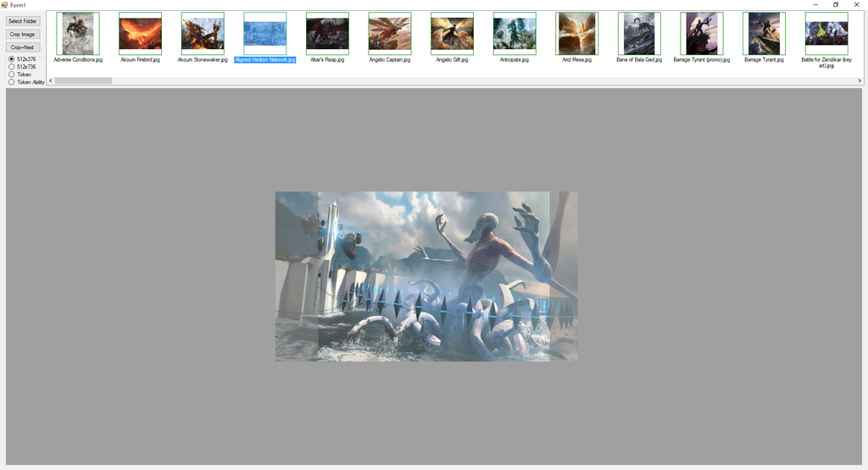Pick the Angelic Captain.jpg thumbnail
Viewport: 868px width, 470px height.
coord(390,34)
